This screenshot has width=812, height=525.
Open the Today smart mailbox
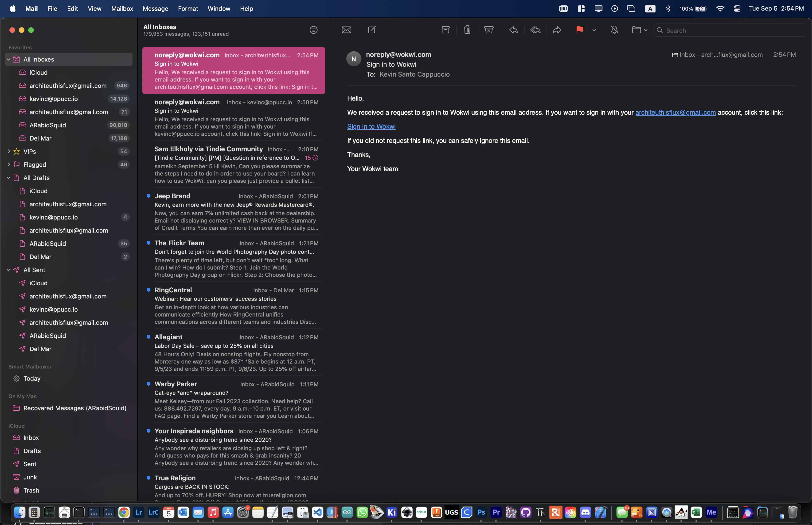(x=69, y=379)
